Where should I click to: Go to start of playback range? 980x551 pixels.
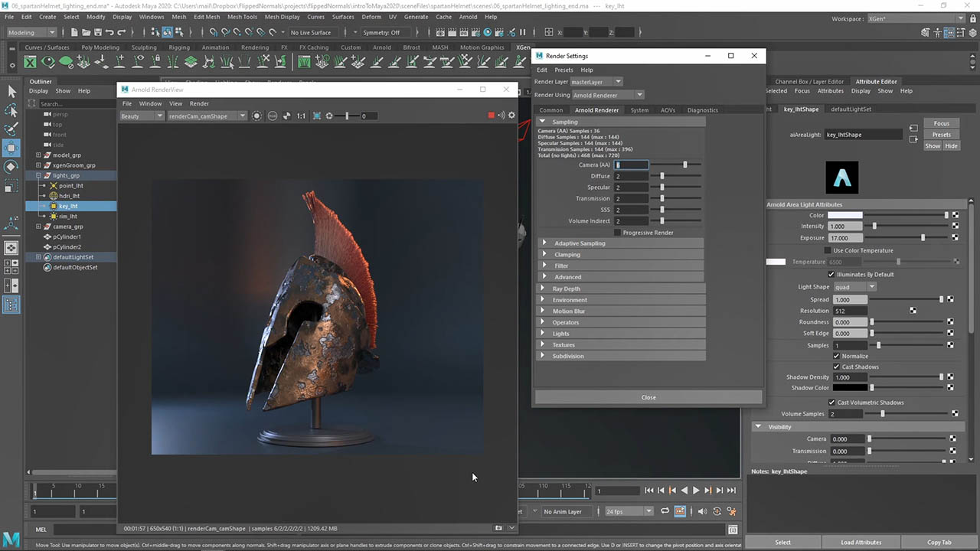pos(649,491)
